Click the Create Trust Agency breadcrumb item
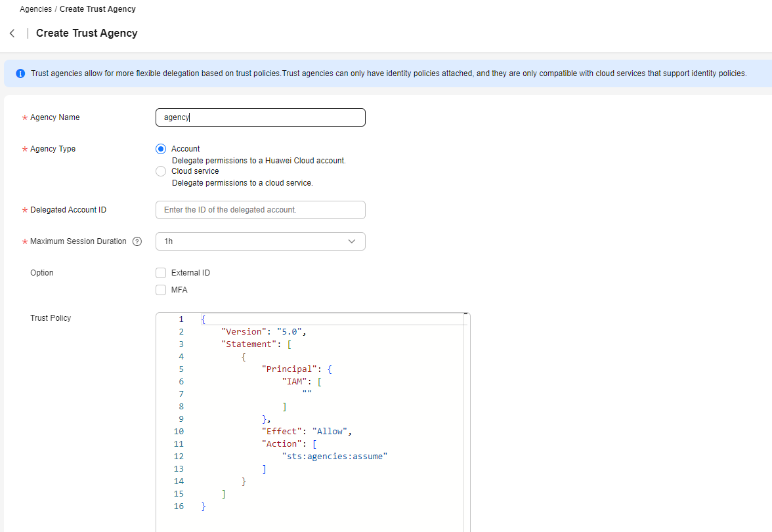 98,9
